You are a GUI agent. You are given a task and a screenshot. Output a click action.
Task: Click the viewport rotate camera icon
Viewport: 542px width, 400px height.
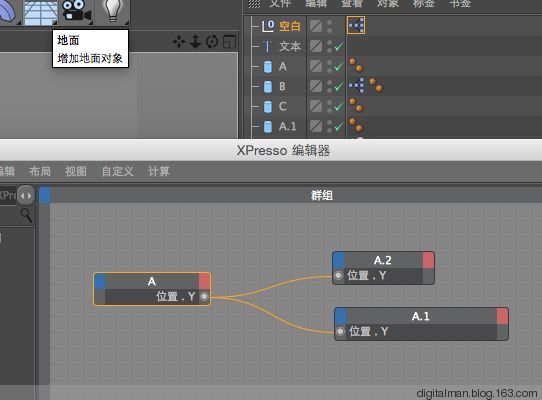pyautogui.click(x=212, y=41)
